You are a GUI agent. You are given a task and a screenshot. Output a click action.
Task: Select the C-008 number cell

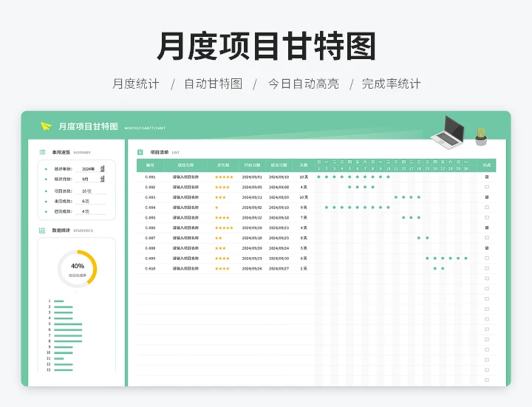(150, 248)
